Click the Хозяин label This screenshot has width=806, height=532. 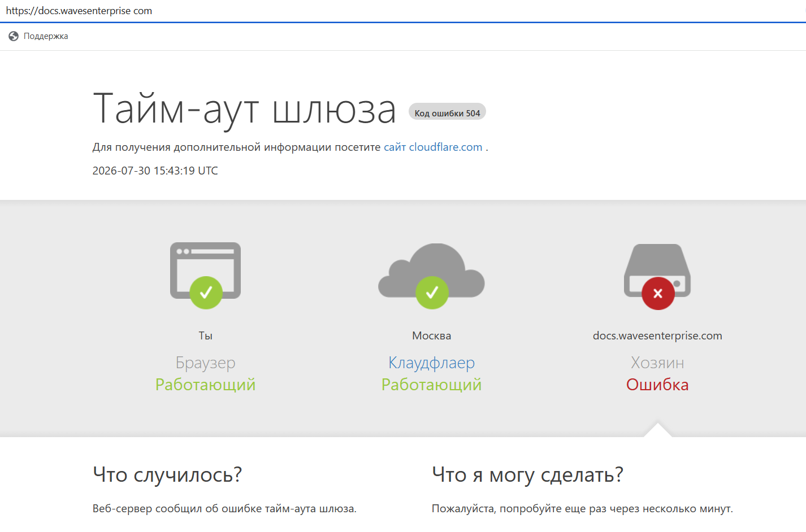(x=657, y=363)
